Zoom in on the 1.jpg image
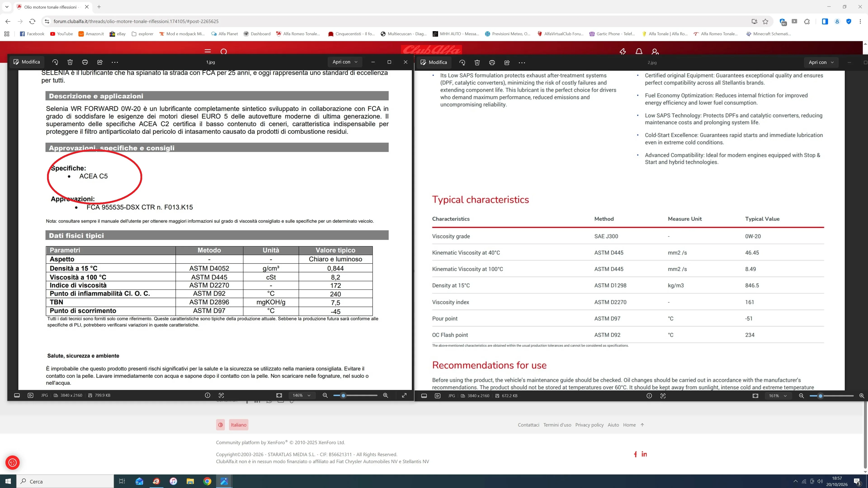Viewport: 868px width, 488px height. [x=386, y=395]
